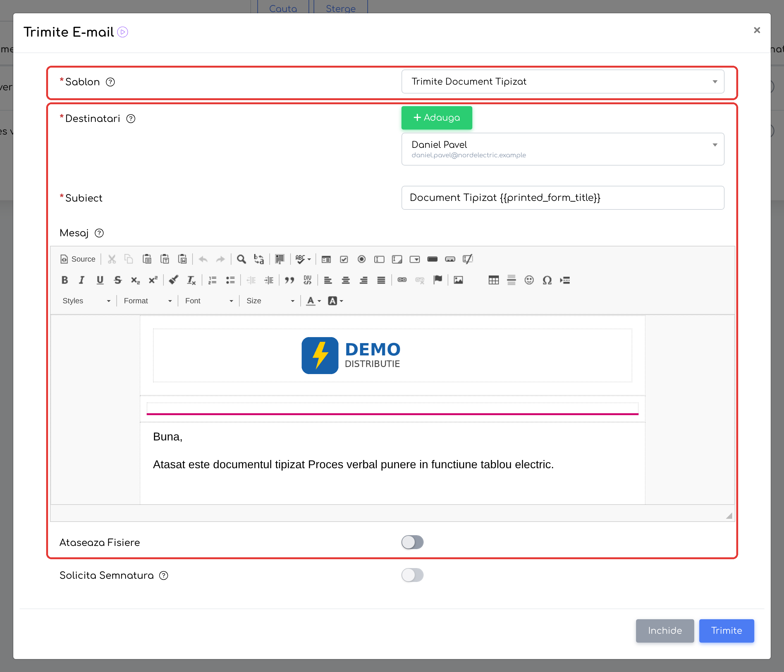
Task: Open the Format dropdown
Action: 148,301
